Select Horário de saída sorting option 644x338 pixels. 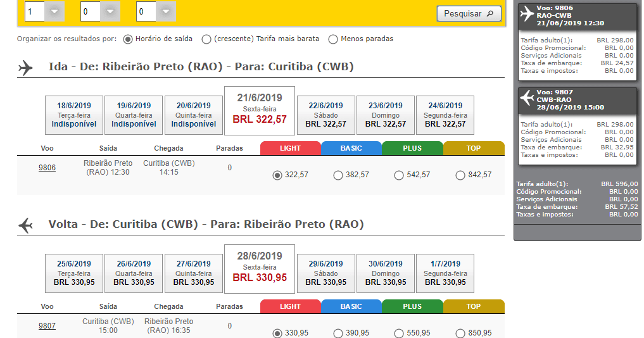coord(128,39)
